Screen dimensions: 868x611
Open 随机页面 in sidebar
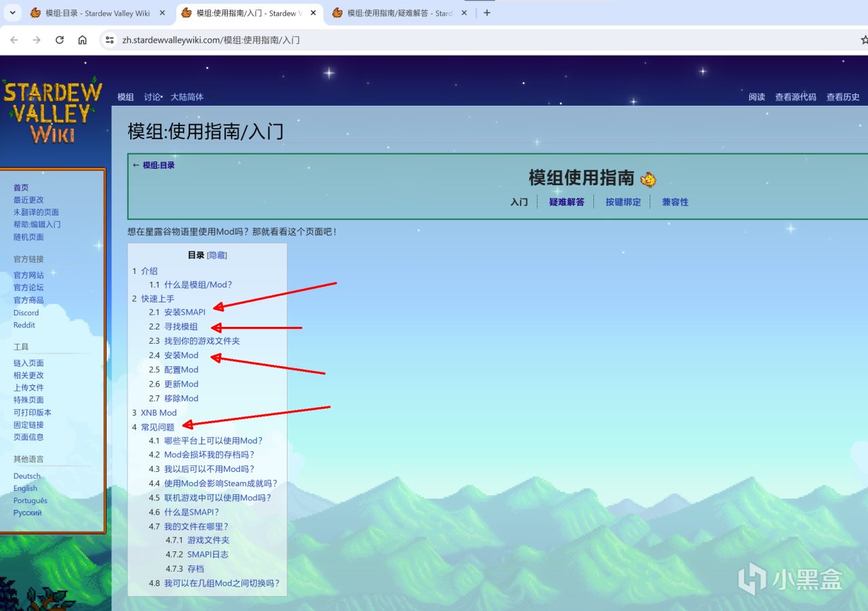(x=28, y=237)
